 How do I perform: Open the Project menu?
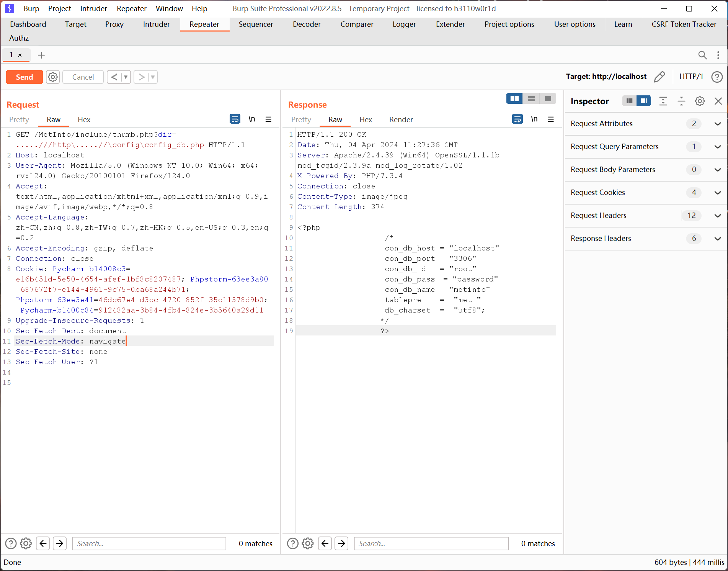60,8
